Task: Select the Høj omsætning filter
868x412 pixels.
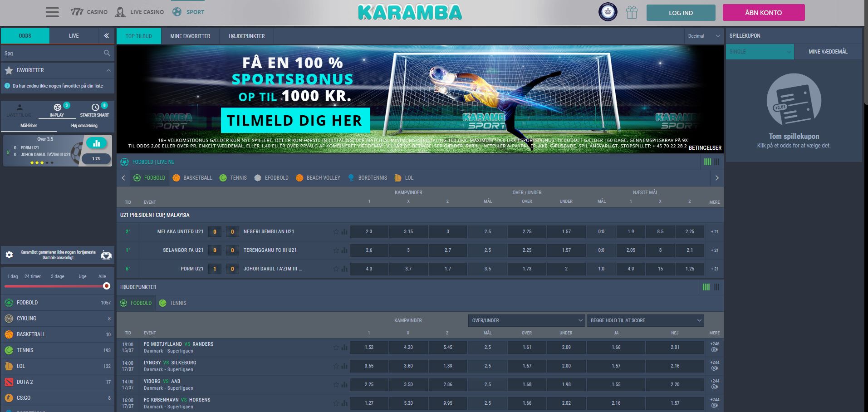Action: [84, 126]
